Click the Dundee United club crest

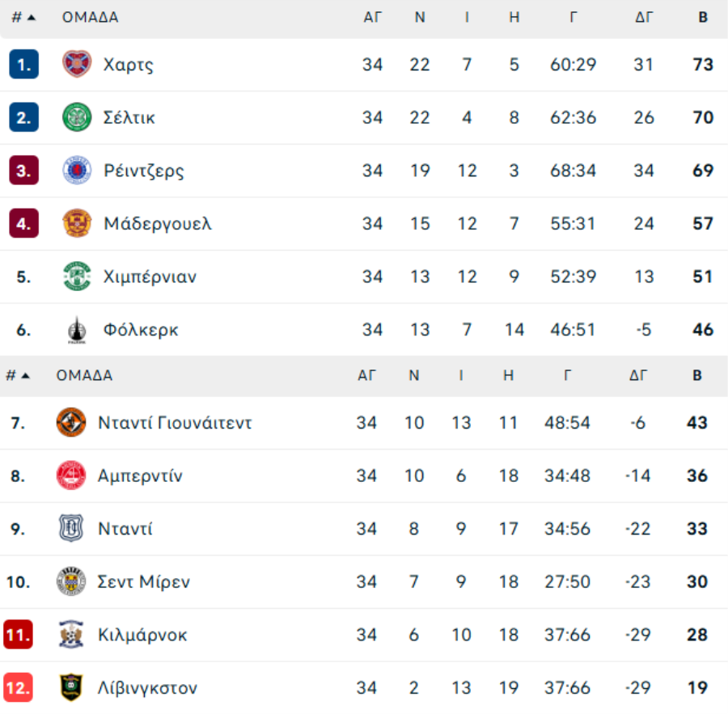click(x=71, y=422)
